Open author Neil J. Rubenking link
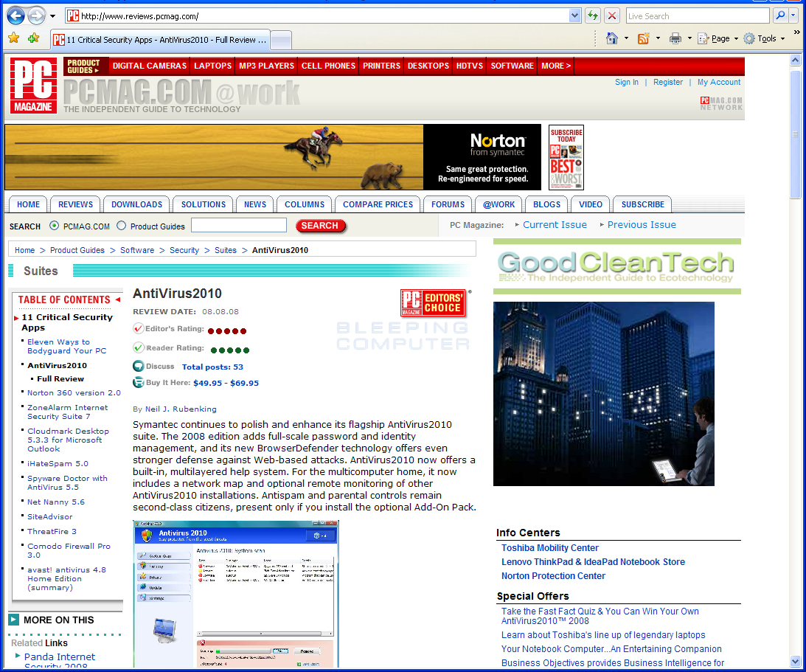The image size is (806, 672). 181,409
